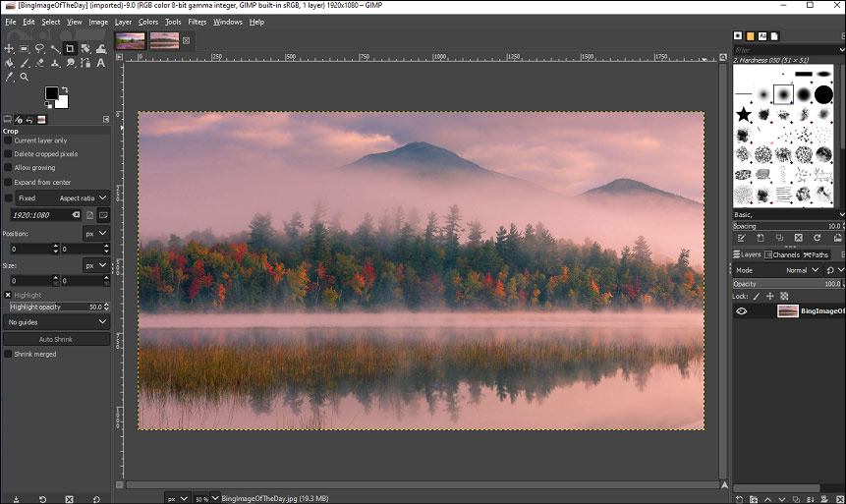Open the status bar px unit dropdown
Viewport: 846px width, 504px height.
pos(178,499)
